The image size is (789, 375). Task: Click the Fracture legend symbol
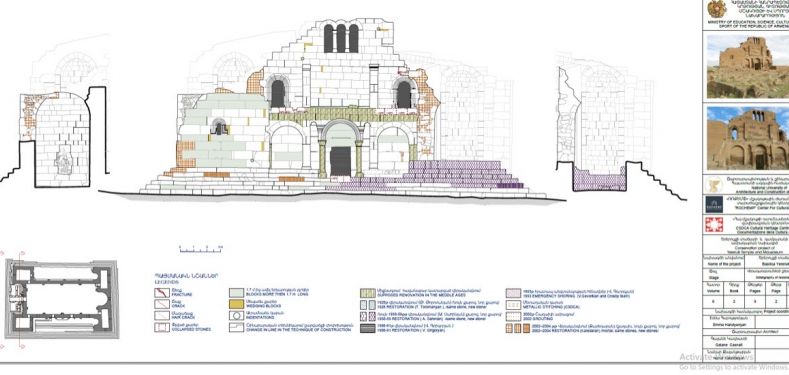pyautogui.click(x=162, y=293)
